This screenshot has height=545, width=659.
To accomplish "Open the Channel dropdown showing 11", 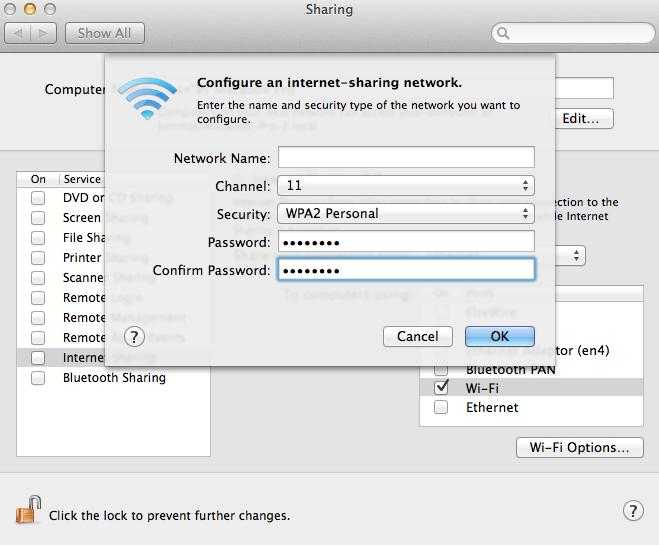I will click(406, 186).
